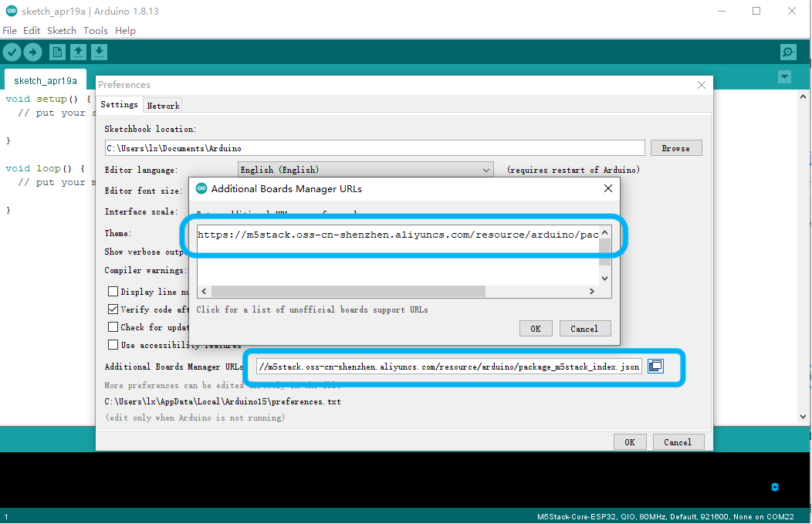
Task: Click OK in the Boards Manager URLs dialog
Action: click(x=536, y=329)
